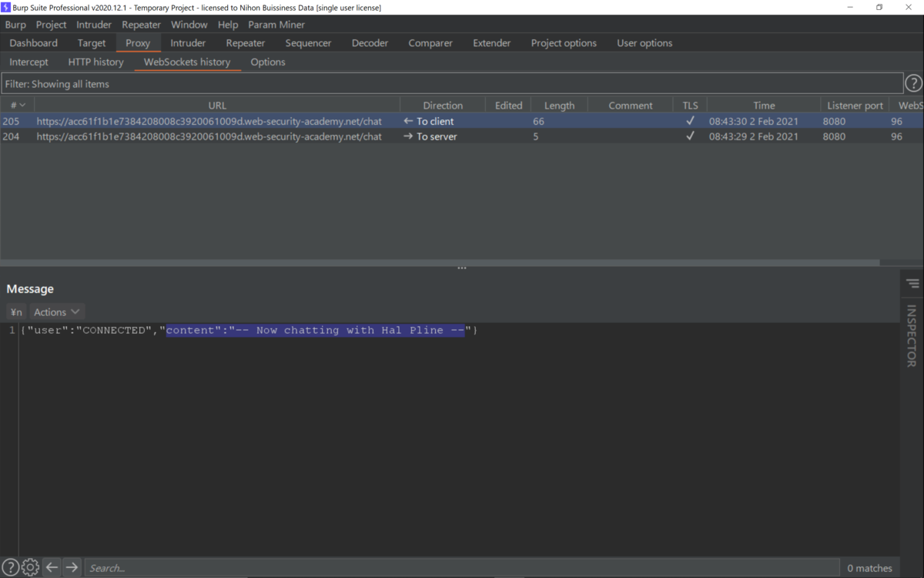Sort by the Comment column header
This screenshot has height=578, width=924.
coord(631,106)
